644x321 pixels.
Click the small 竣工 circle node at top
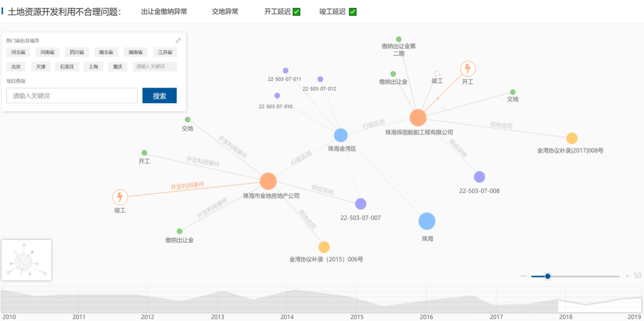(437, 74)
